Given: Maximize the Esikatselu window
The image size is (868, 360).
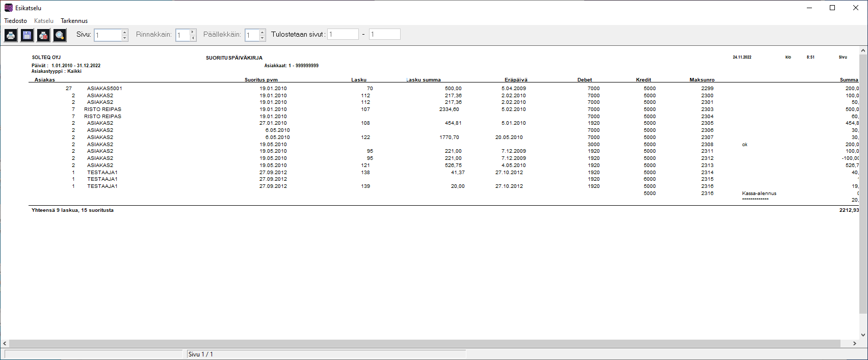Looking at the screenshot, I should tap(832, 8).
